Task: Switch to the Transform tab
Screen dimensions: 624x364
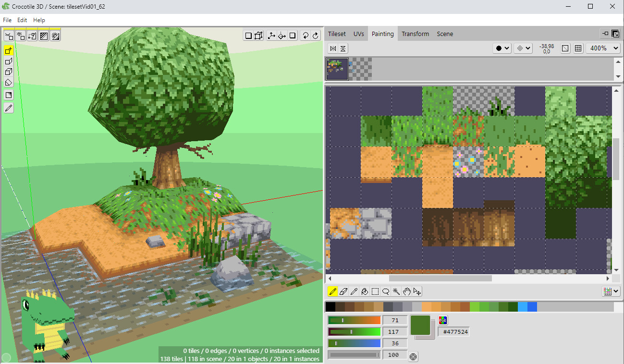Action: point(415,34)
